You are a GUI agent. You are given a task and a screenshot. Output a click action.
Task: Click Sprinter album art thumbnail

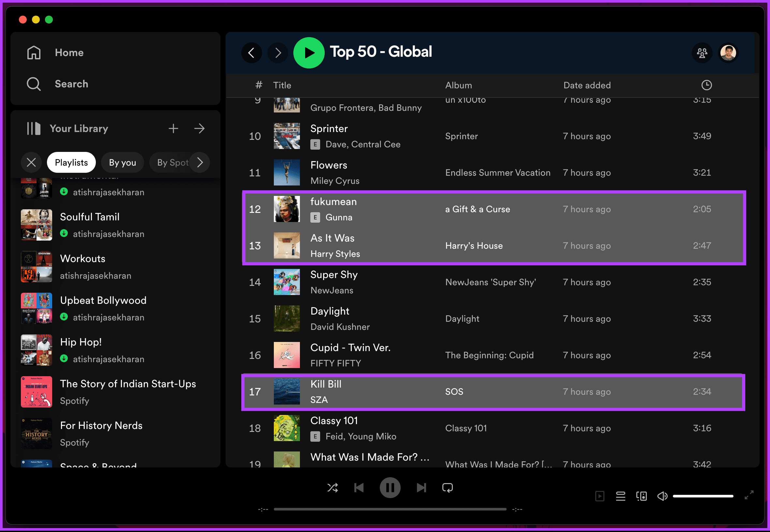[x=287, y=136]
